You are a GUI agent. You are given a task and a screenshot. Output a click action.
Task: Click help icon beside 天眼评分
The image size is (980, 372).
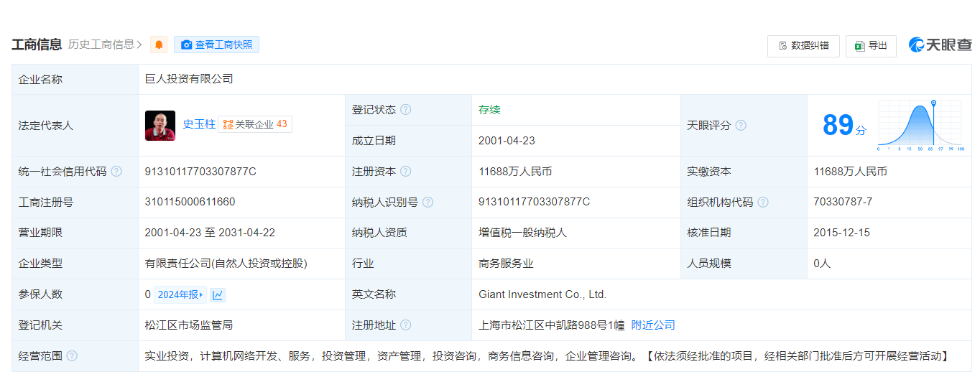(x=741, y=125)
